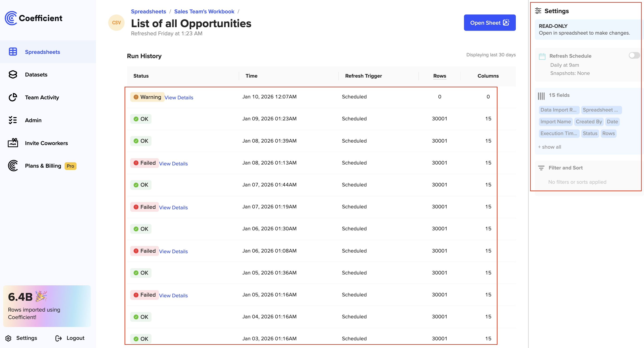Image resolution: width=644 pixels, height=348 pixels.
Task: Click the Datasets stack icon
Action: 13,74
